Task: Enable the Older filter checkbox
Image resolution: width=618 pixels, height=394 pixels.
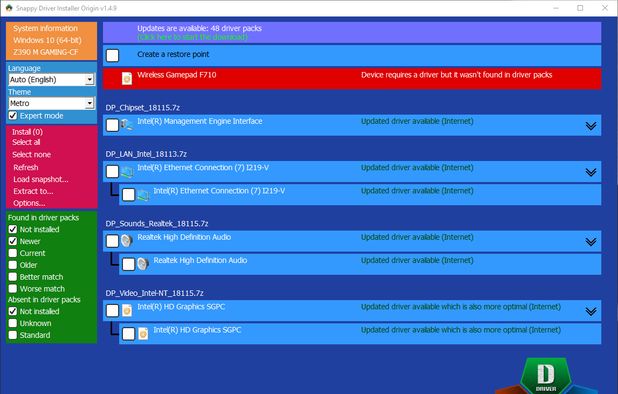Action: pyautogui.click(x=13, y=265)
